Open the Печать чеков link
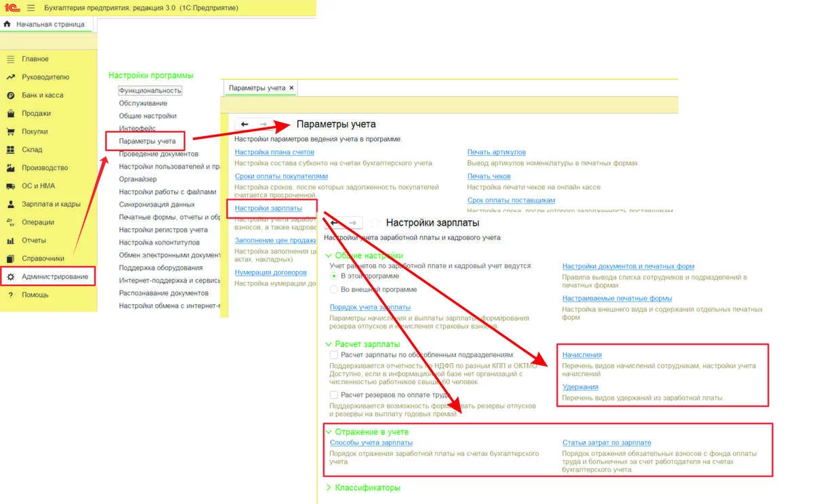Image resolution: width=813 pixels, height=504 pixels. (489, 176)
